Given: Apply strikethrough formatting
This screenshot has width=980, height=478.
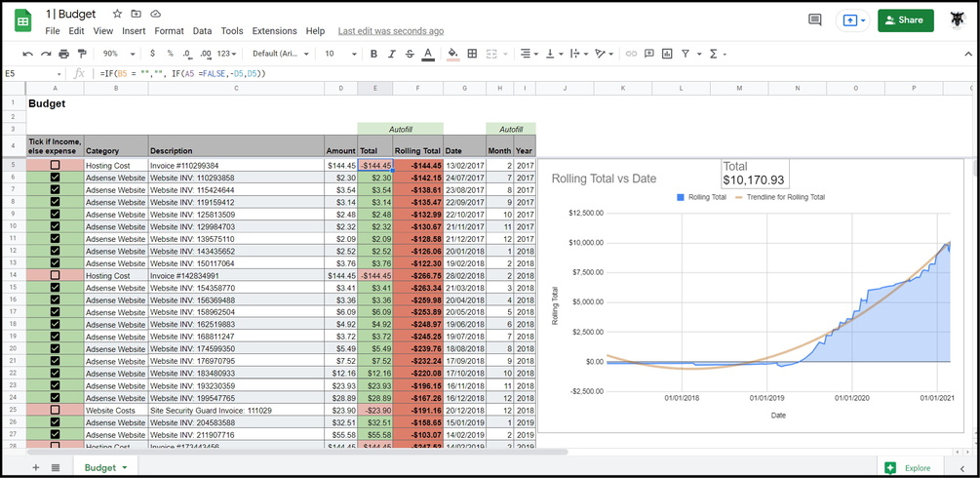Looking at the screenshot, I should click(x=410, y=54).
